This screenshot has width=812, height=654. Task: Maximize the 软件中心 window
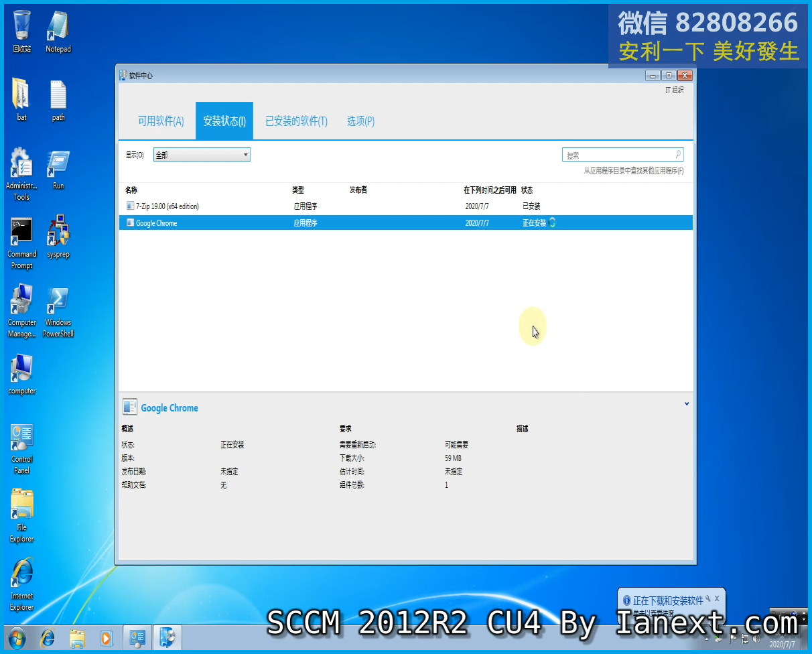click(669, 76)
